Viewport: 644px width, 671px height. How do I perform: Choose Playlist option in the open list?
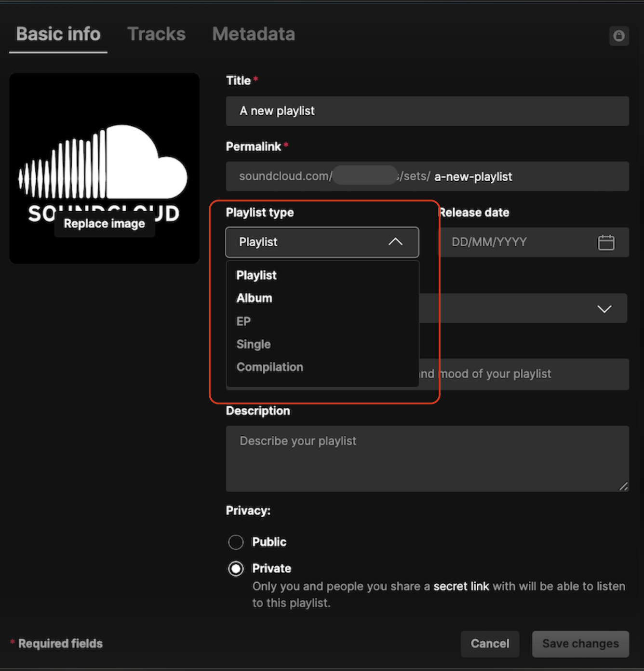pos(256,275)
